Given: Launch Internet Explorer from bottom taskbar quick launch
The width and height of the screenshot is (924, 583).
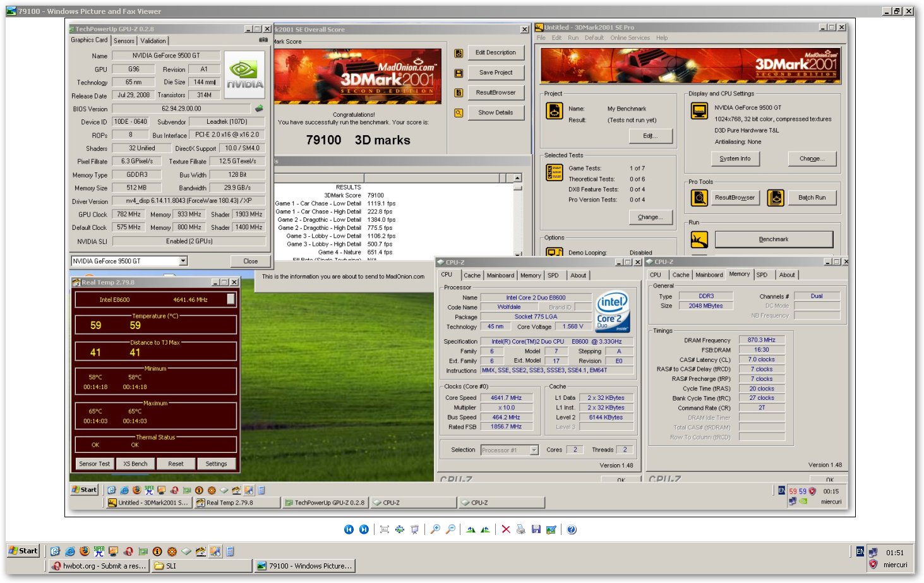Looking at the screenshot, I should 70,551.
